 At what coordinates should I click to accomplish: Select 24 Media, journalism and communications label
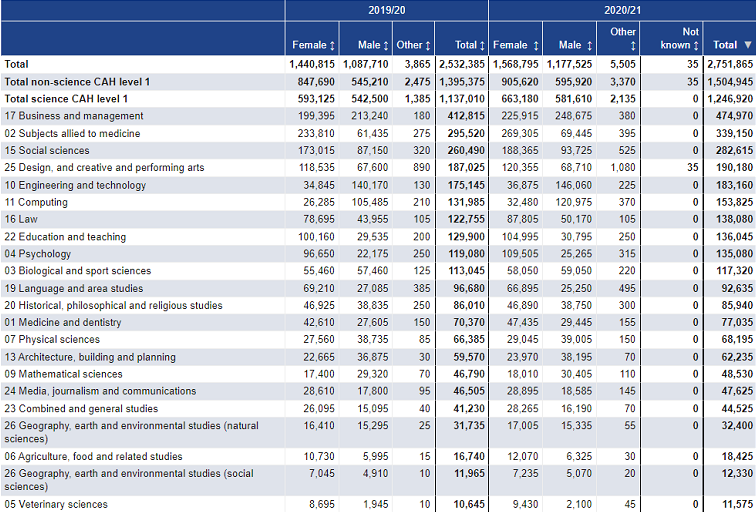[x=100, y=391]
